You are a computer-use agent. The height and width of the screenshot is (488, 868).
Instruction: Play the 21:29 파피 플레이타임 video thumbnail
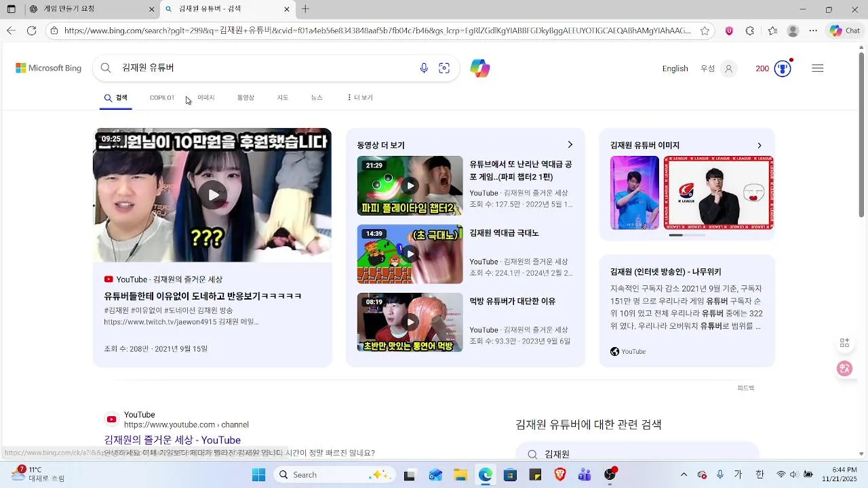click(410, 186)
